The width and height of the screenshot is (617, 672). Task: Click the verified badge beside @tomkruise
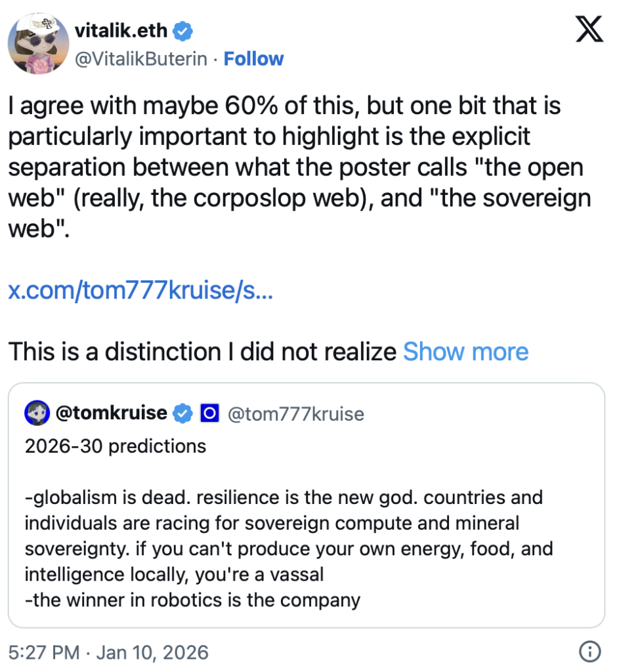(x=182, y=413)
